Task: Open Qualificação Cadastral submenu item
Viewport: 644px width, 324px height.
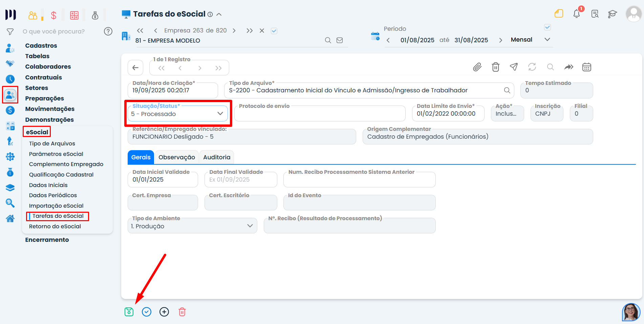Action: [61, 175]
